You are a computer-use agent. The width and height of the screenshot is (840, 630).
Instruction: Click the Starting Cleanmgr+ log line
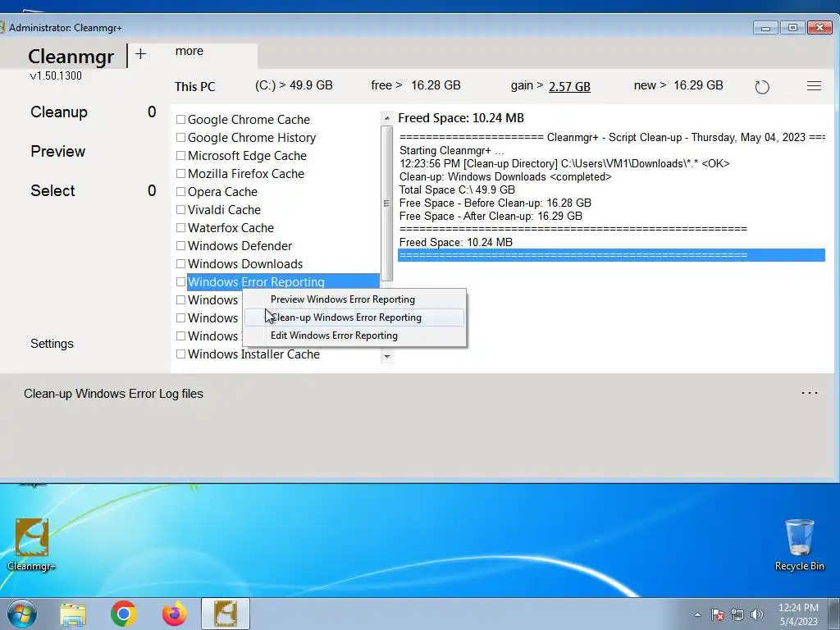coord(452,151)
